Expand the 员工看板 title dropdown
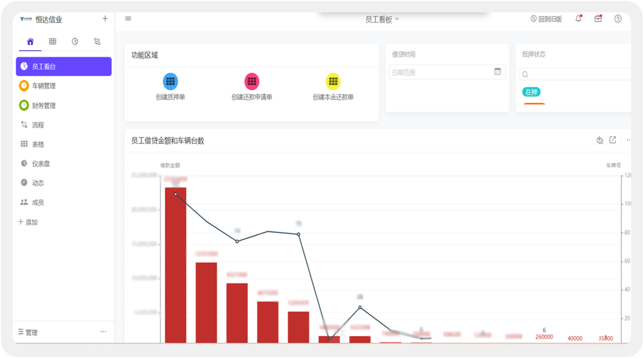 click(382, 19)
